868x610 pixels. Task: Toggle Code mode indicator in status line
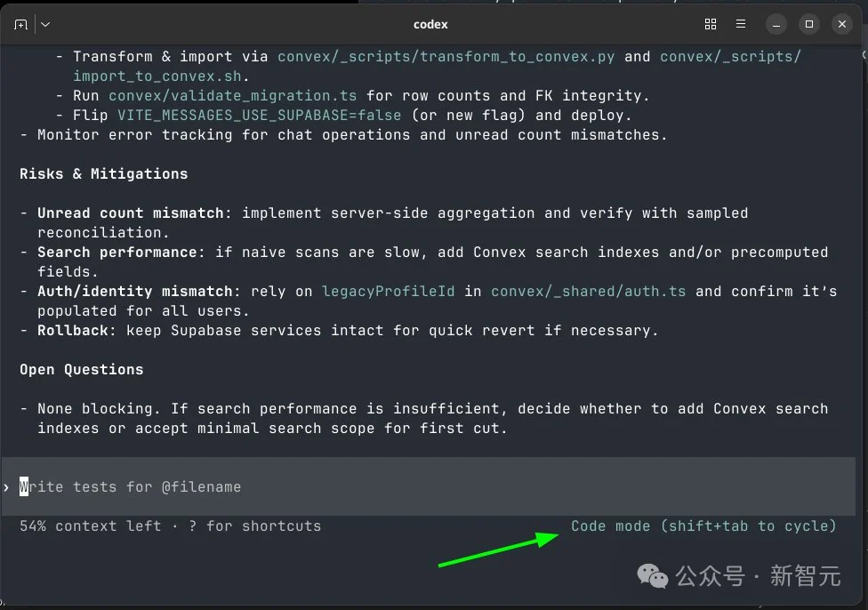[703, 526]
